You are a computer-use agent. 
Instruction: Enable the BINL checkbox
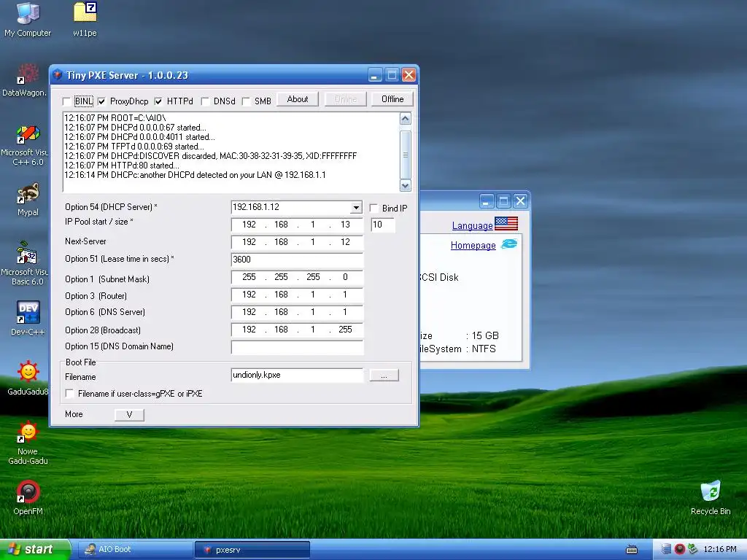point(66,101)
